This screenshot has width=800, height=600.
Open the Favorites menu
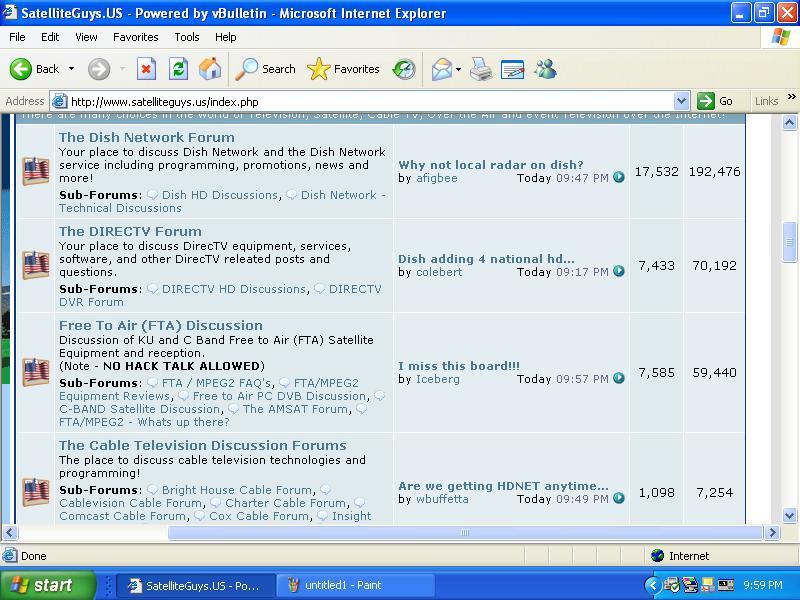(x=135, y=37)
